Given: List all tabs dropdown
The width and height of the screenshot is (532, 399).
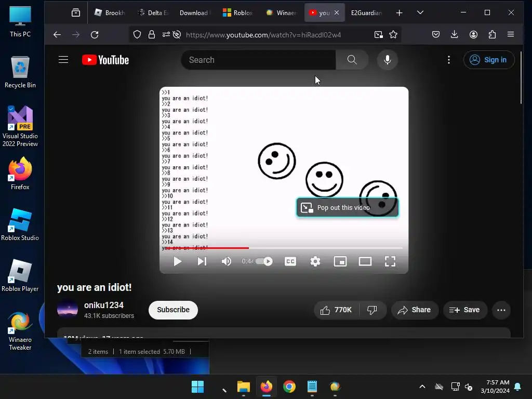Looking at the screenshot, I should [x=420, y=13].
